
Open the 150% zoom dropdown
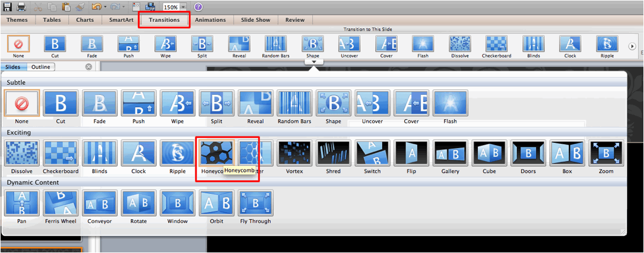pyautogui.click(x=183, y=7)
